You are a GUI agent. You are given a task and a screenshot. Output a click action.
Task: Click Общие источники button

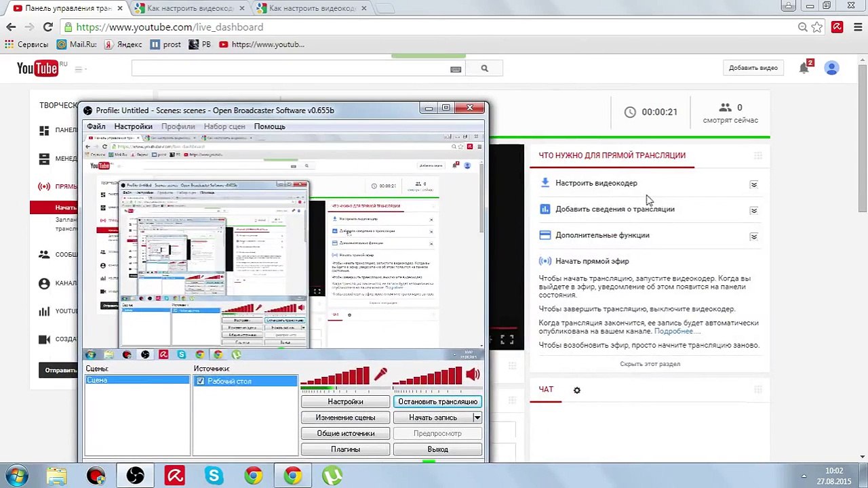coord(345,434)
